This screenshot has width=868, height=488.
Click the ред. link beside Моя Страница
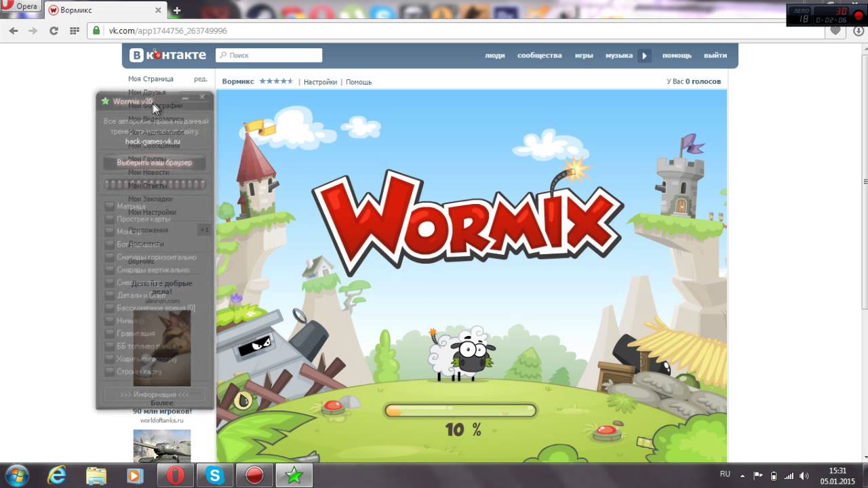(x=201, y=79)
